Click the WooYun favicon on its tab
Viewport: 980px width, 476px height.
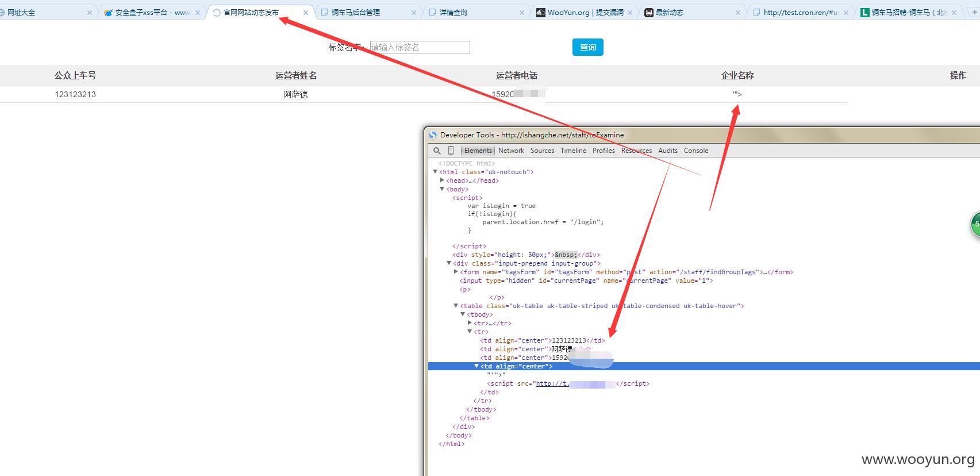tap(541, 12)
